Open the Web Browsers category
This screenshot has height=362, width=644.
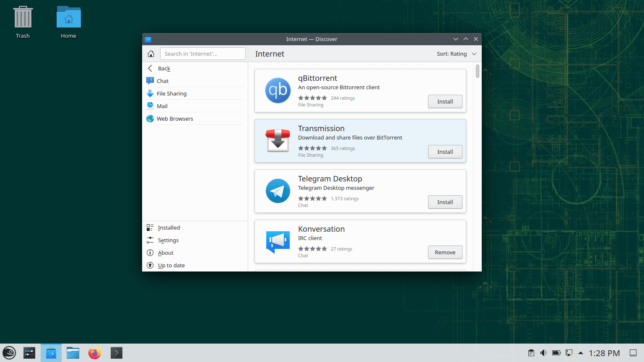(x=195, y=119)
